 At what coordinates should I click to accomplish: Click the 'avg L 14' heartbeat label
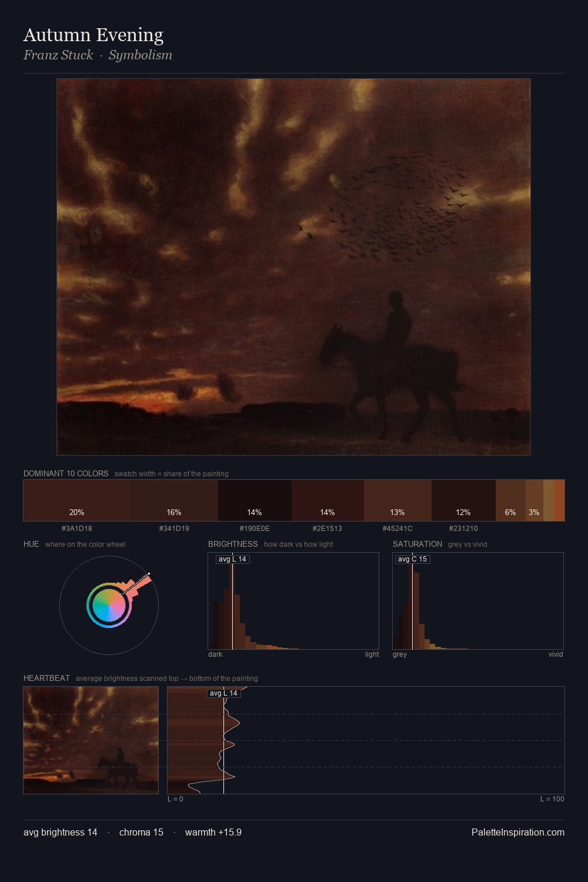[224, 693]
